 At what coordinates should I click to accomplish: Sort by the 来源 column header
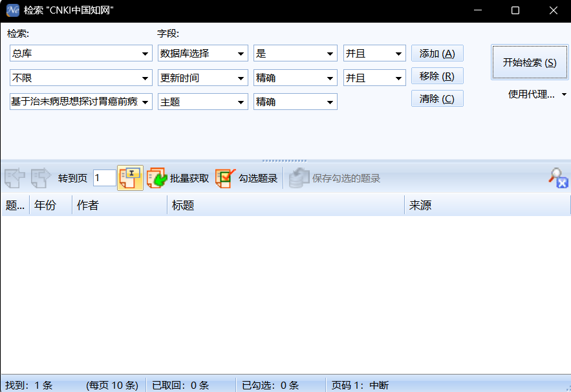click(x=487, y=205)
